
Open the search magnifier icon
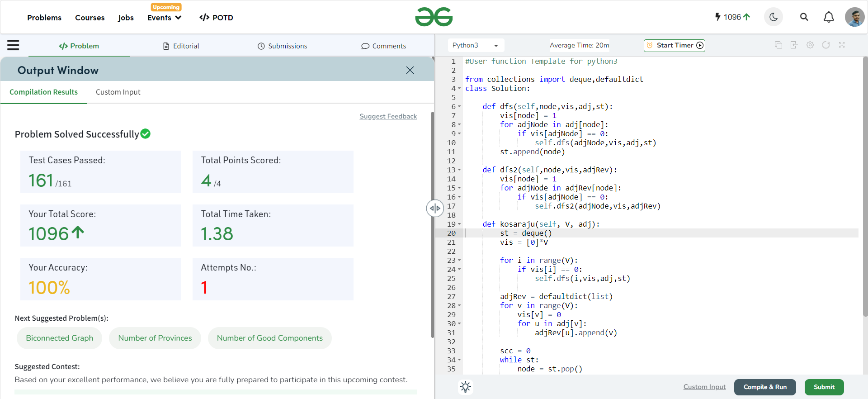tap(804, 17)
